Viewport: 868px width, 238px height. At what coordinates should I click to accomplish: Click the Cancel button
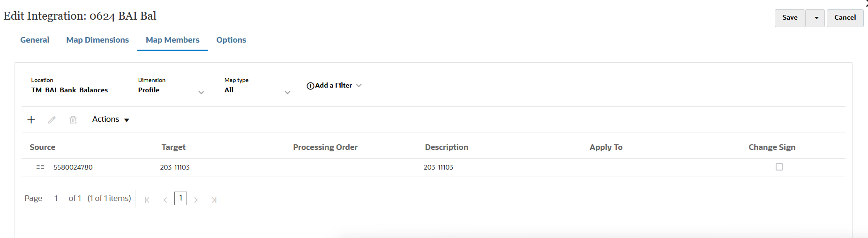[x=845, y=18]
